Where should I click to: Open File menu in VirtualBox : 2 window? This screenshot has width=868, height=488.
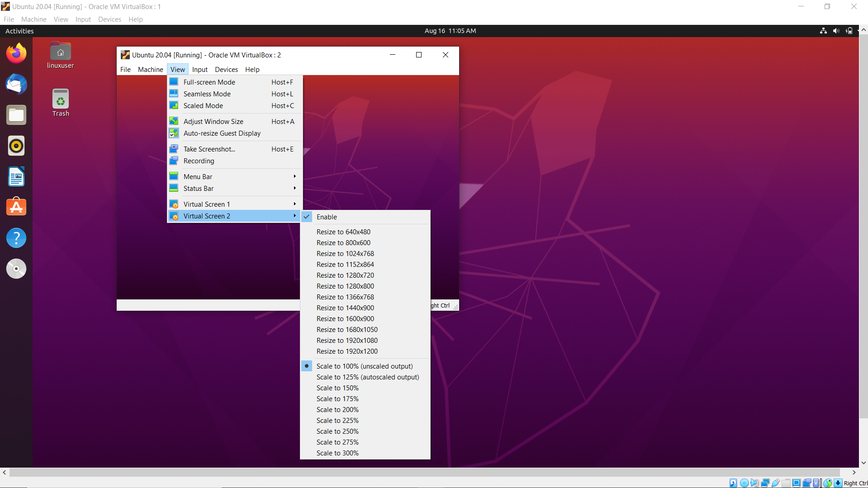point(125,69)
